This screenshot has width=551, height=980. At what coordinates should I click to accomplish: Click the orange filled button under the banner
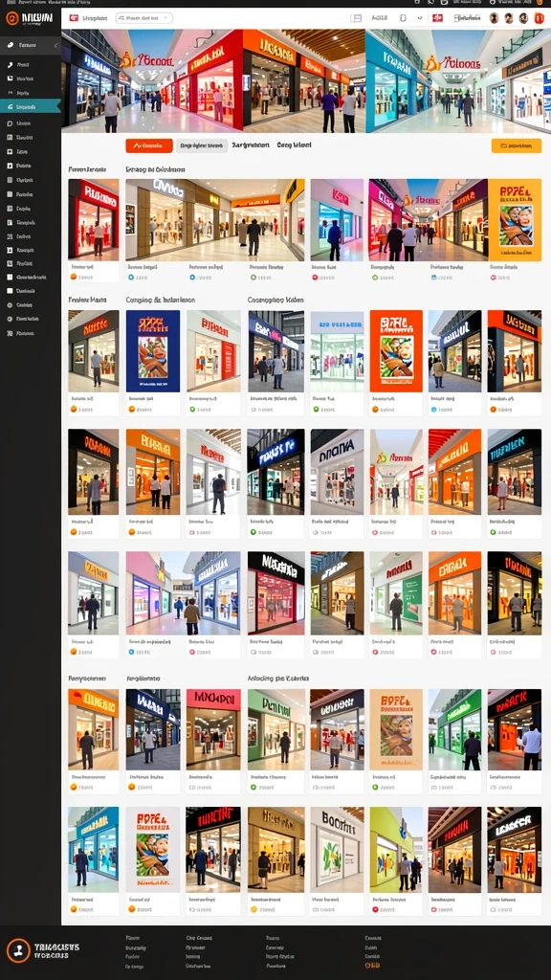pos(148,145)
